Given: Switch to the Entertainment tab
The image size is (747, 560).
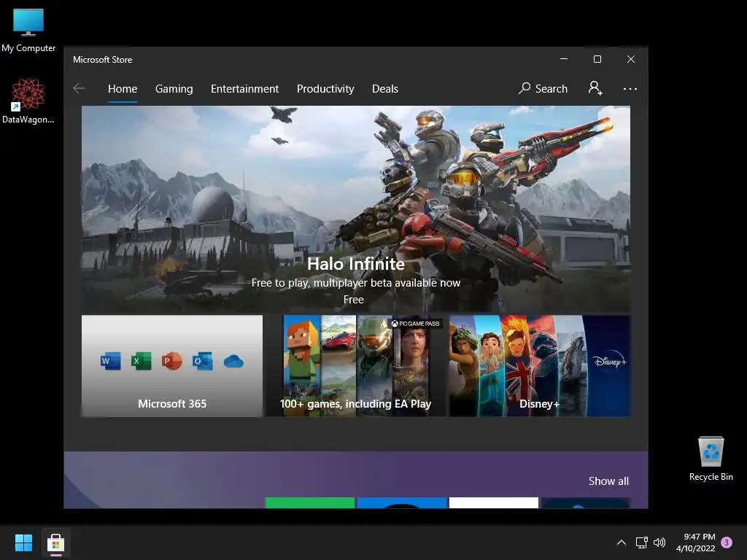Looking at the screenshot, I should 244,88.
